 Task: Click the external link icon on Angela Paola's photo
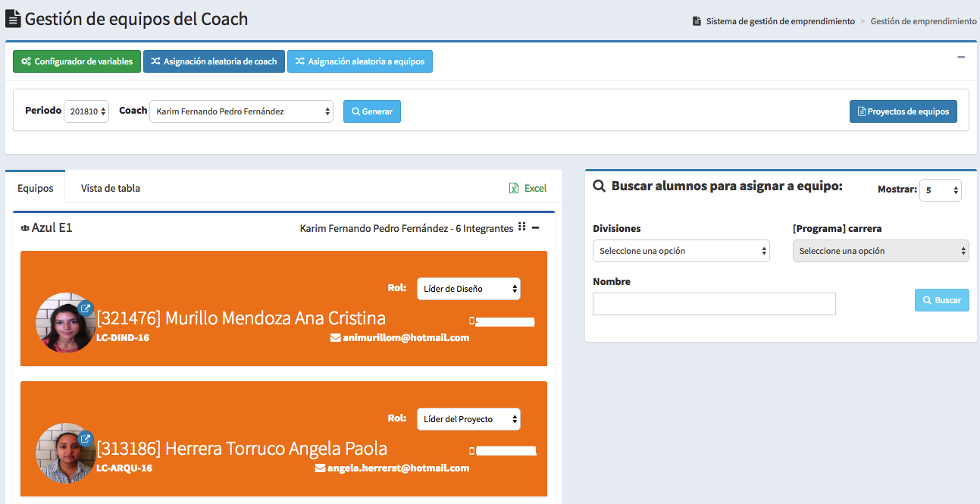86,438
